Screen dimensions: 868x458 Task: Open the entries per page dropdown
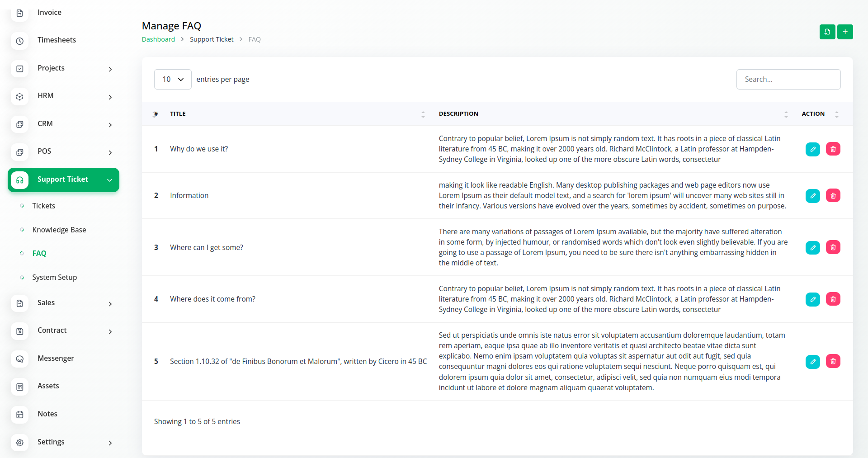(173, 80)
